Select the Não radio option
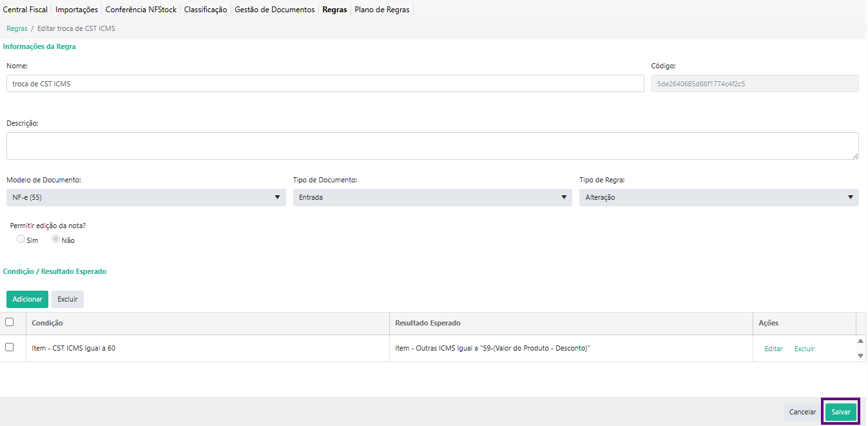Image resolution: width=868 pixels, height=426 pixels. (56, 239)
